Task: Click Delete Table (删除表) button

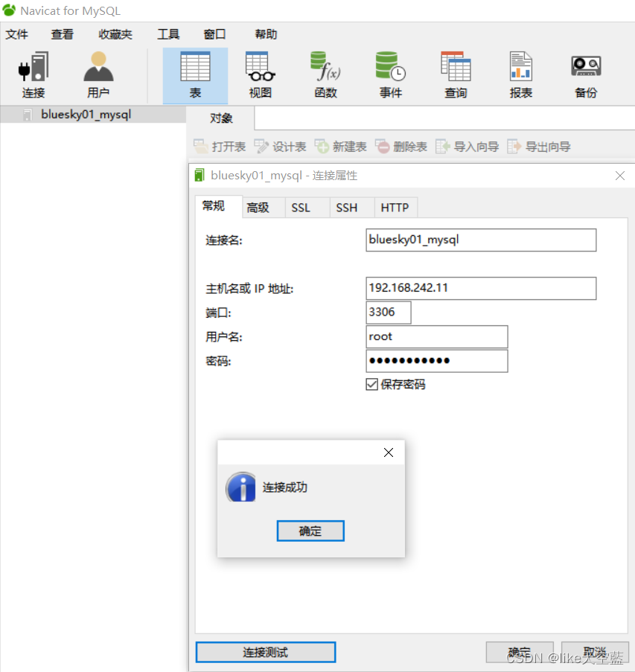Action: (401, 147)
